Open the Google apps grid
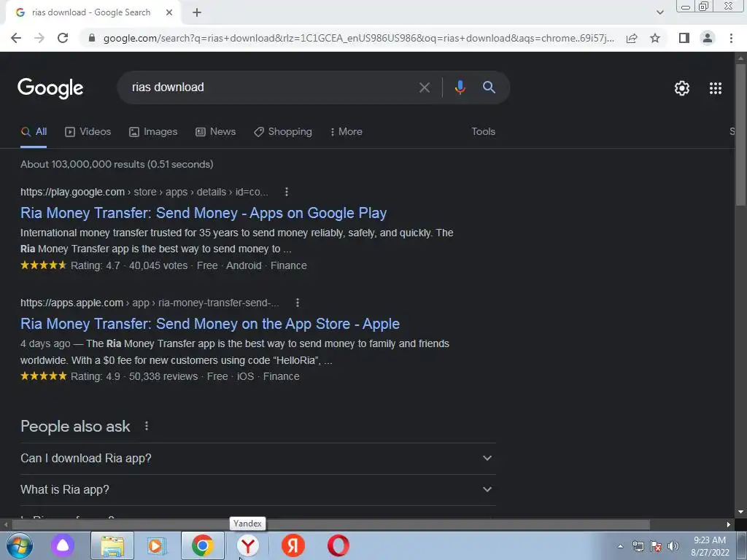Image resolution: width=747 pixels, height=560 pixels. (x=716, y=88)
